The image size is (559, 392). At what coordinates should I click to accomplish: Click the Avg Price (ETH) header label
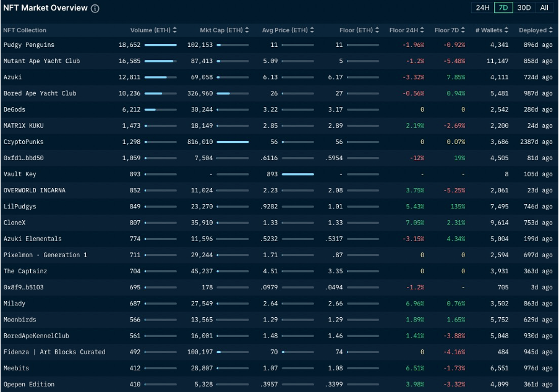(285, 30)
